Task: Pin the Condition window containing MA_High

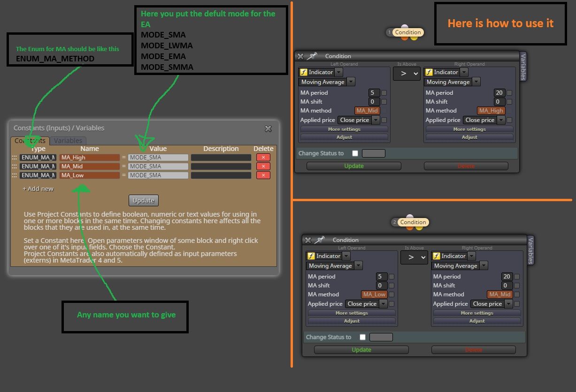Action: pyautogui.click(x=312, y=56)
